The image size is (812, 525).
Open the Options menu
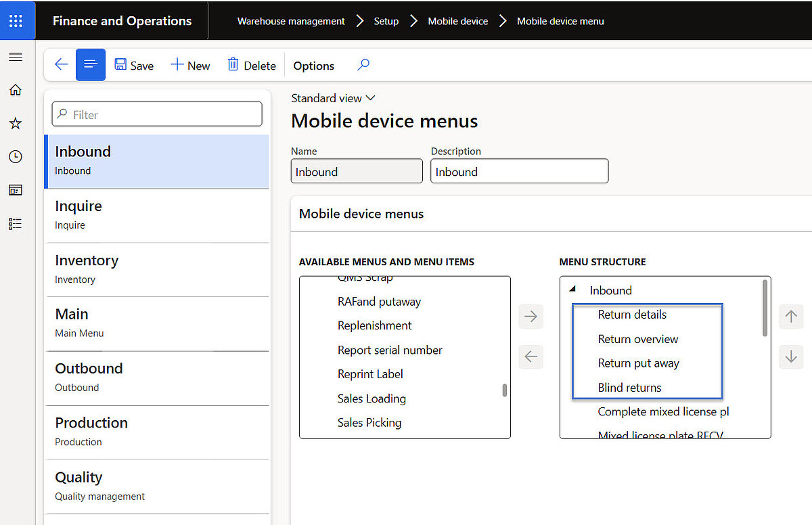click(x=313, y=65)
